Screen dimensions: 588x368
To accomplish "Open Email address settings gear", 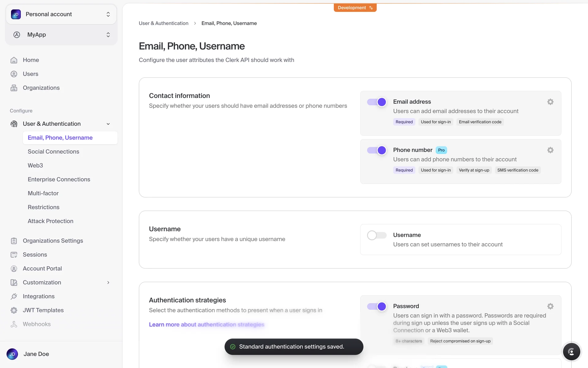I will pos(550,102).
